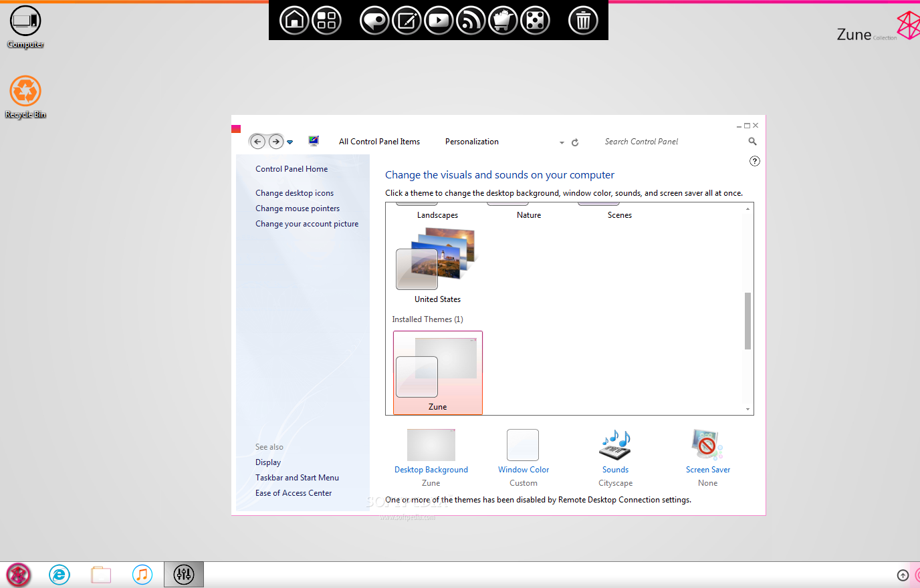
Task: Click the trash bin icon in the dock
Action: coord(583,20)
